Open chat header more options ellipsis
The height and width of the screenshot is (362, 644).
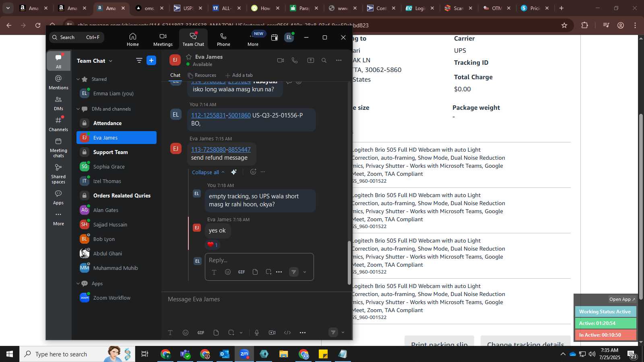(339, 60)
